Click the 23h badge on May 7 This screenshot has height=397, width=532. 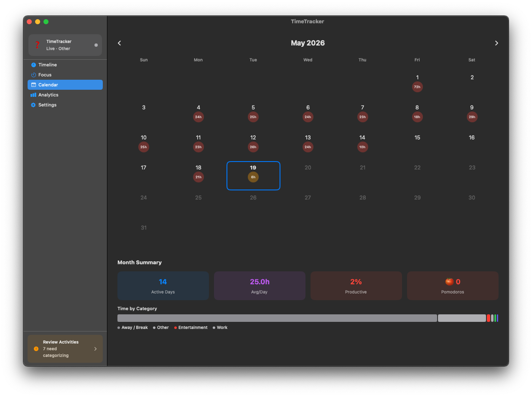pyautogui.click(x=362, y=117)
